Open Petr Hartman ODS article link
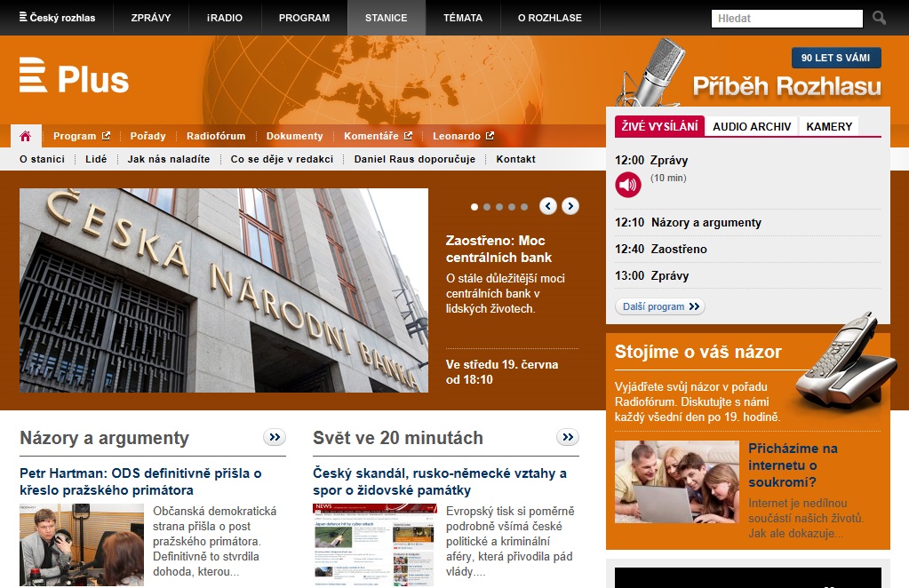909x588 pixels. point(140,481)
